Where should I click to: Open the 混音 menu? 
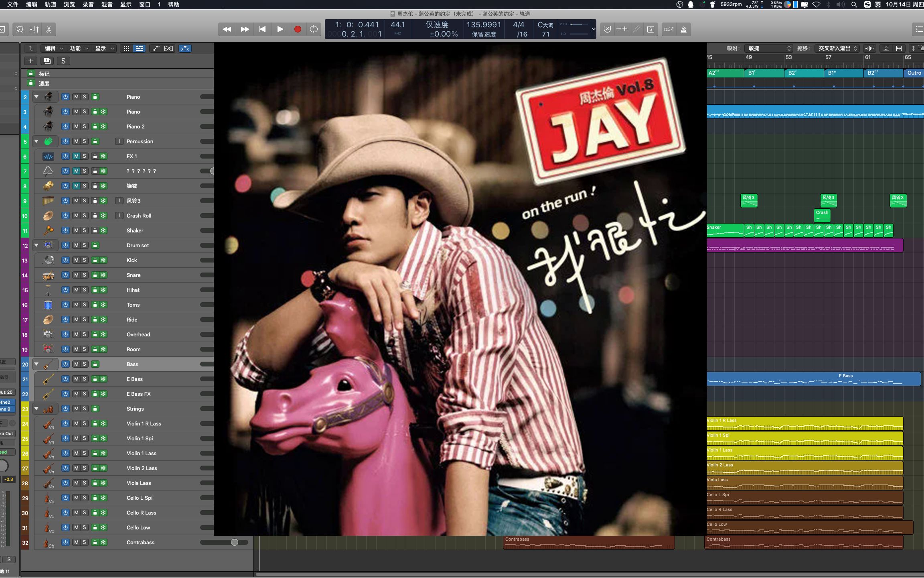pyautogui.click(x=107, y=4)
